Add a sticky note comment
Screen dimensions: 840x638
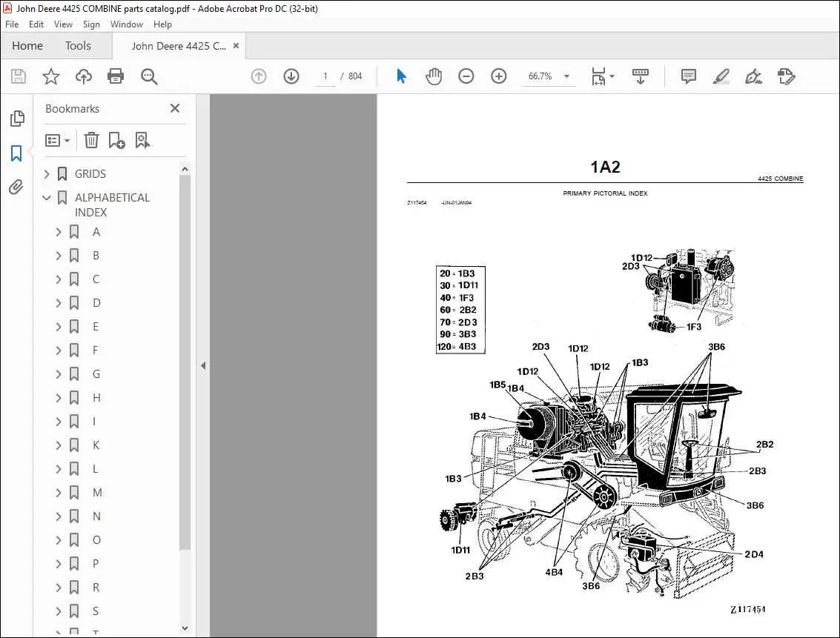689,76
